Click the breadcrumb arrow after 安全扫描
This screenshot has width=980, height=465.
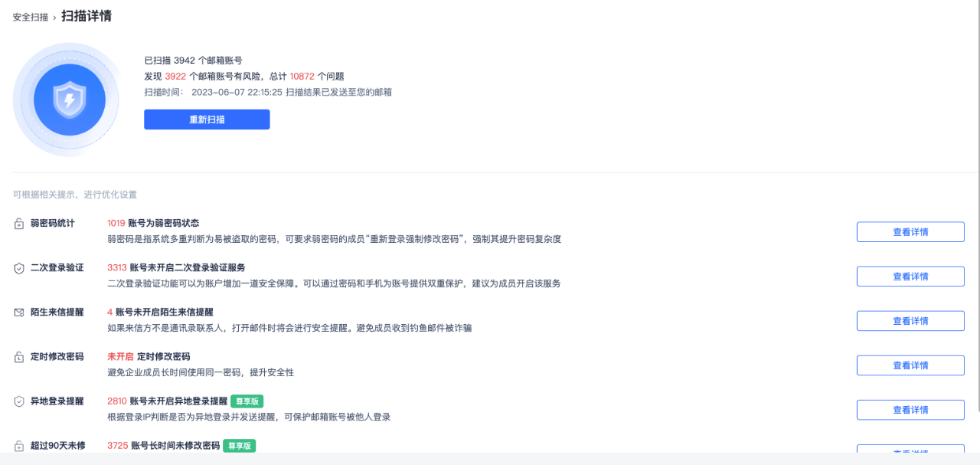54,17
